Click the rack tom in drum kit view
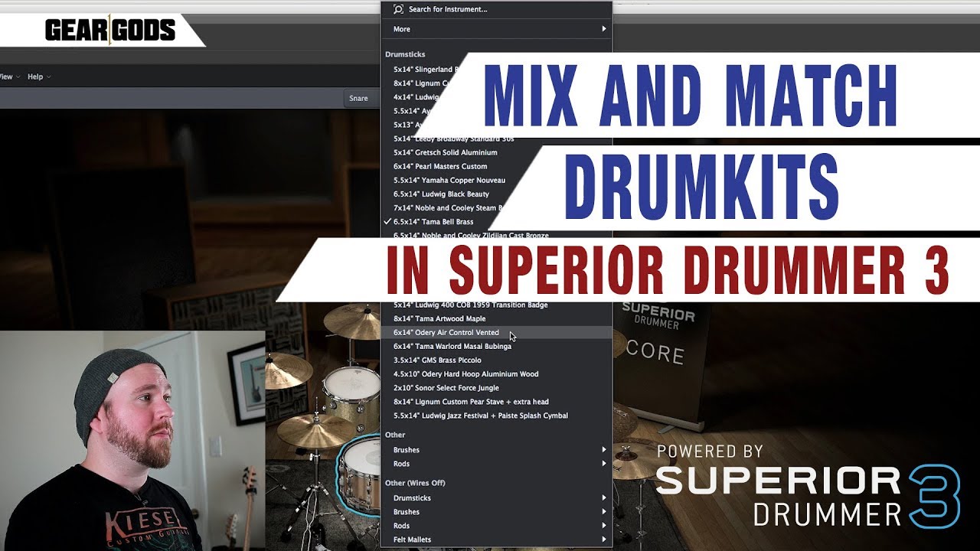This screenshot has width=980, height=551. tap(351, 389)
